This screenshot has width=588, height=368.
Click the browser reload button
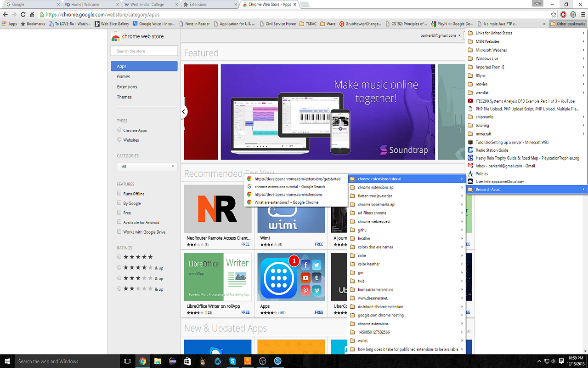click(23, 15)
